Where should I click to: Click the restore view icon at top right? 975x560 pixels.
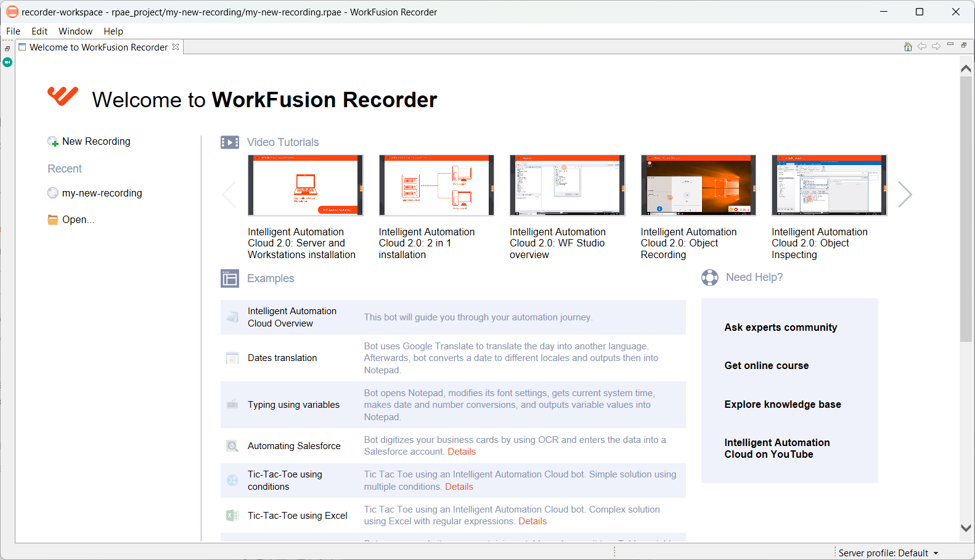964,45
